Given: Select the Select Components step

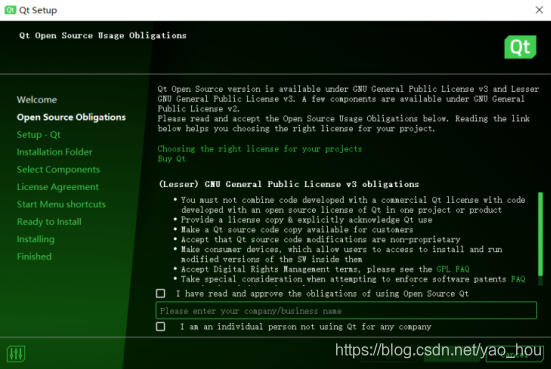Looking at the screenshot, I should point(58,169).
